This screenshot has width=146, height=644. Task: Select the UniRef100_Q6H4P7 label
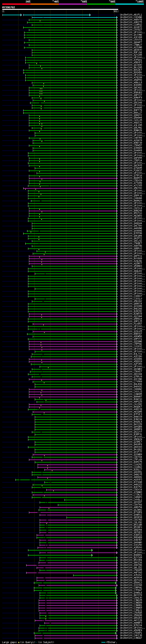point(131,42)
